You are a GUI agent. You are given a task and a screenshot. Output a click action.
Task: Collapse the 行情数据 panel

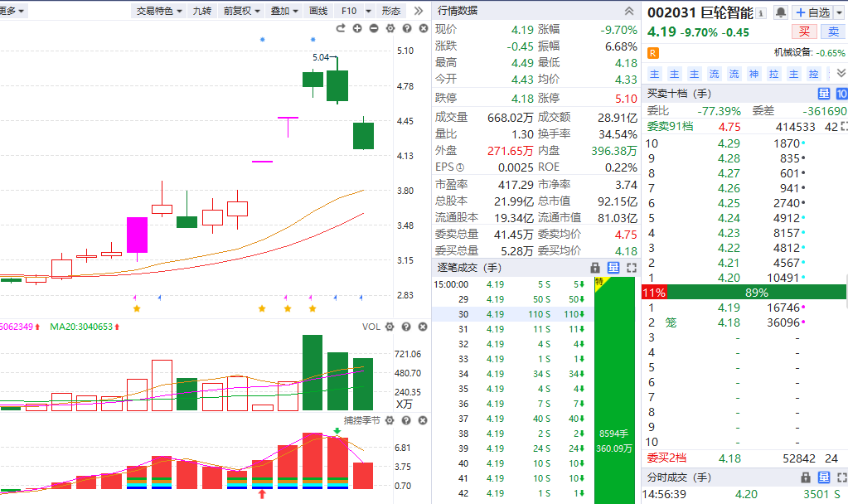click(628, 11)
